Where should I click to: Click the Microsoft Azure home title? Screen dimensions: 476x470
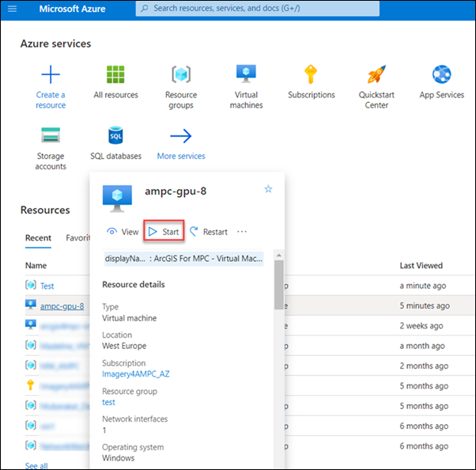tap(72, 9)
